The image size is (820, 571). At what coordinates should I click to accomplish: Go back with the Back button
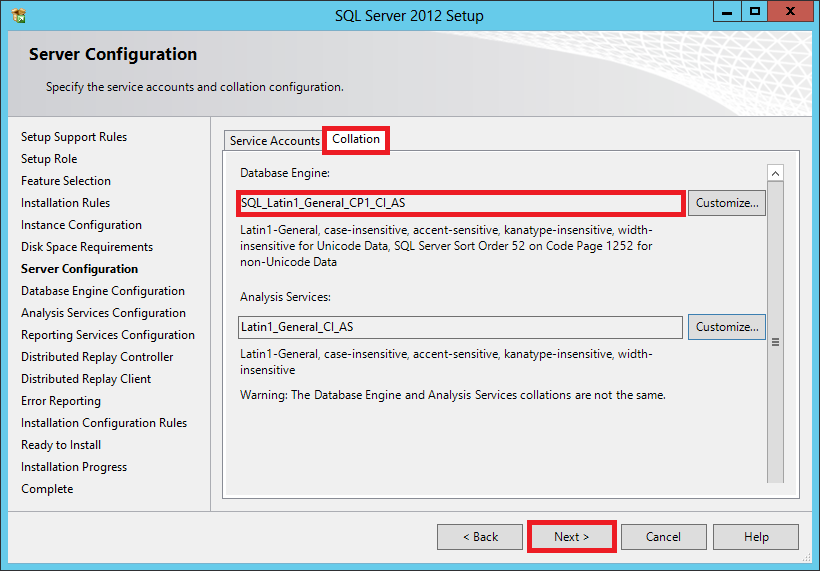[480, 537]
